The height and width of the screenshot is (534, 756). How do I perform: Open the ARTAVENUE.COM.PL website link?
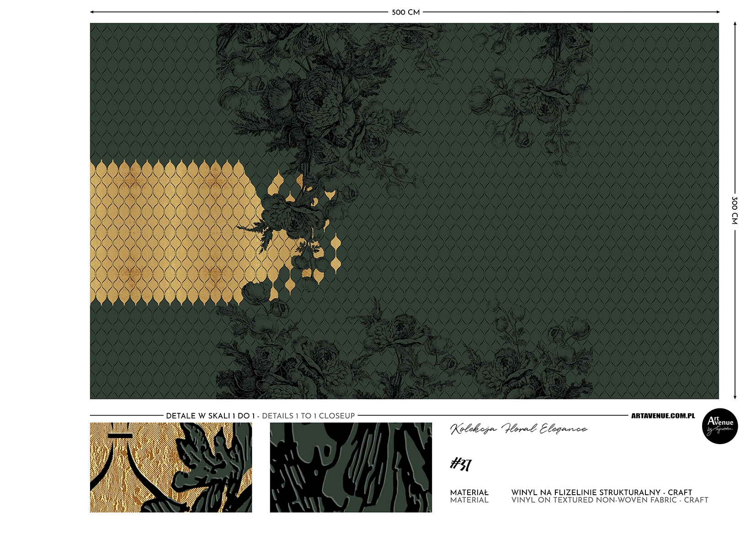click(x=663, y=416)
